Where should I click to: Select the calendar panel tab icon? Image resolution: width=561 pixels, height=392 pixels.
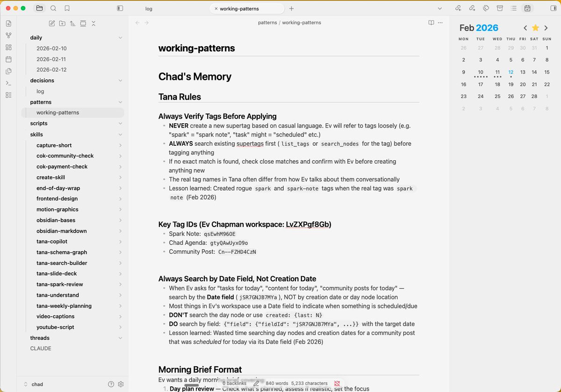(x=527, y=8)
